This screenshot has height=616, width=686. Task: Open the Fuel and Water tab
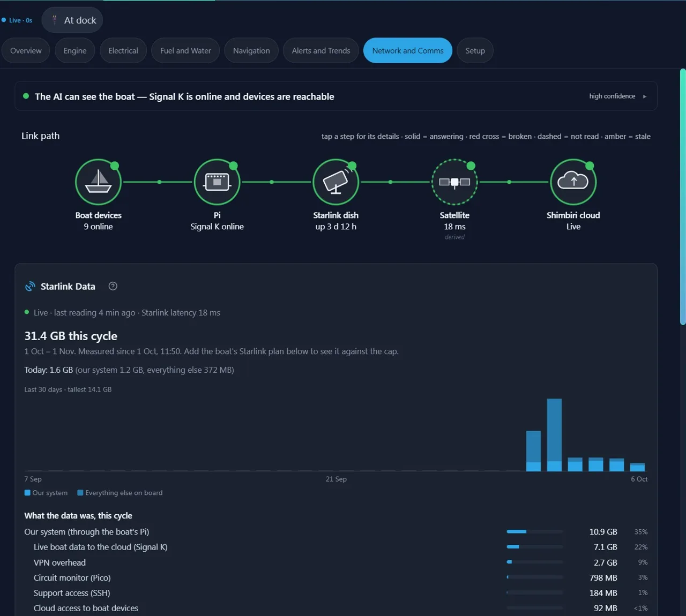click(x=185, y=50)
